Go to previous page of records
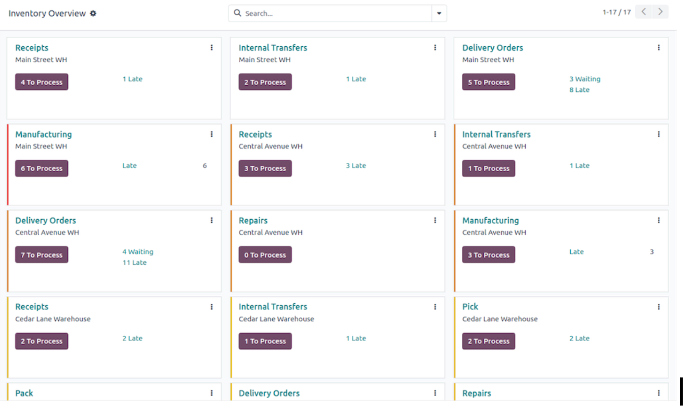The width and height of the screenshot is (690, 418). [644, 12]
